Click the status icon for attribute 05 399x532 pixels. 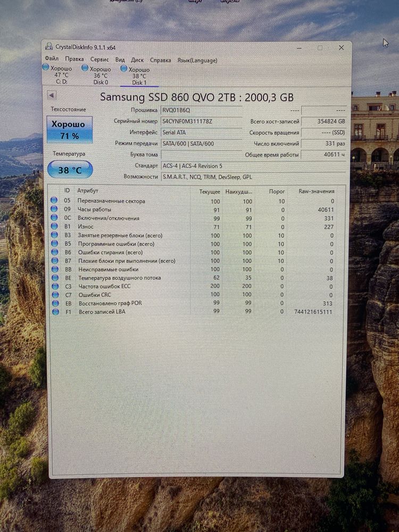coord(54,200)
